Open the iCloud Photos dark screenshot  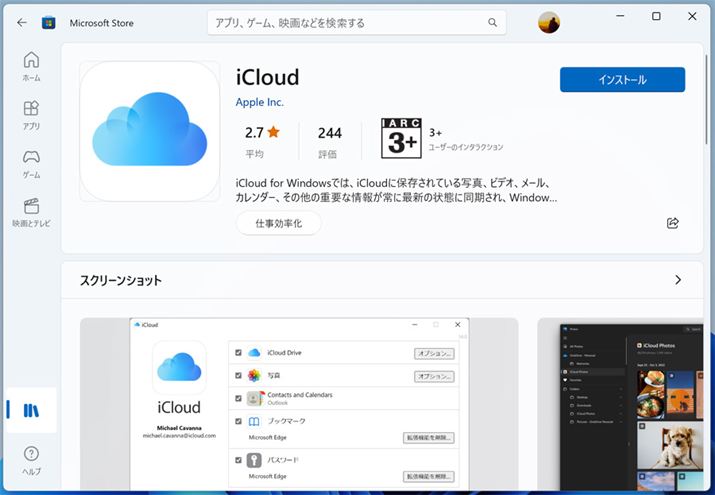[621, 404]
